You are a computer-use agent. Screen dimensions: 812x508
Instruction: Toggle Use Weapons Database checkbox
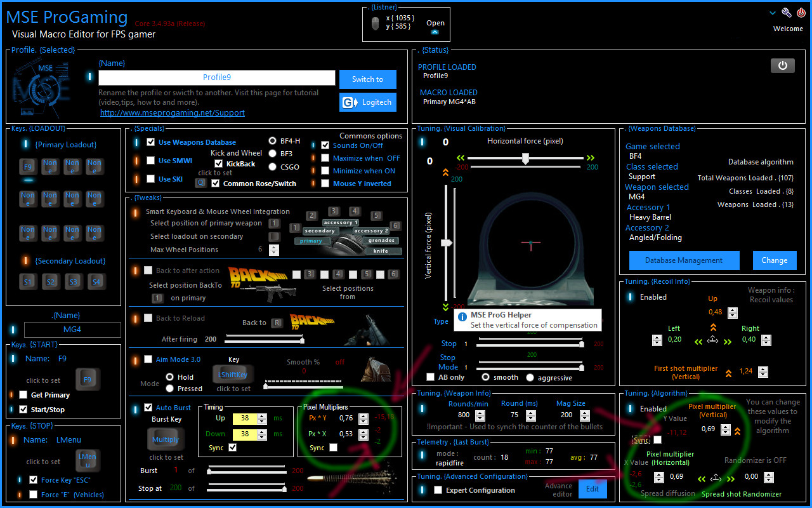[x=150, y=142]
